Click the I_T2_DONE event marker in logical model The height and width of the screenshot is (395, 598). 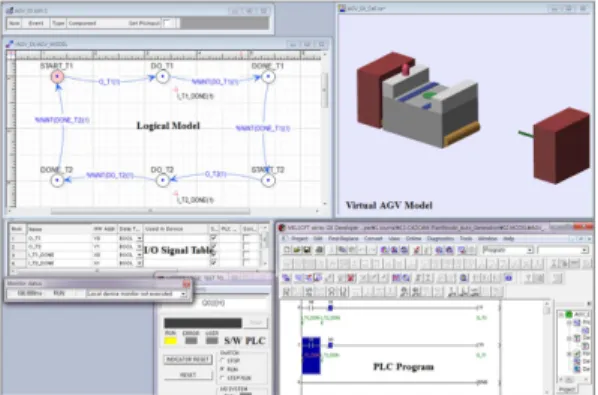[x=176, y=194]
